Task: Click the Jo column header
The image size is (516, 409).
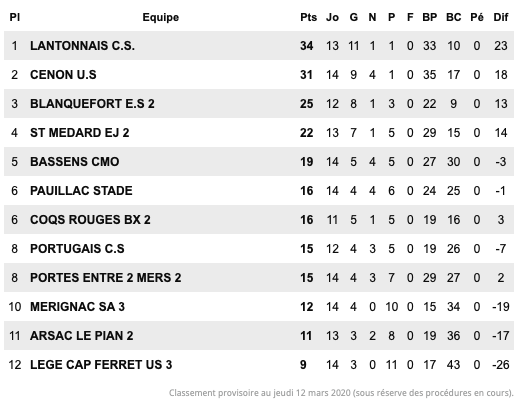Action: click(332, 17)
